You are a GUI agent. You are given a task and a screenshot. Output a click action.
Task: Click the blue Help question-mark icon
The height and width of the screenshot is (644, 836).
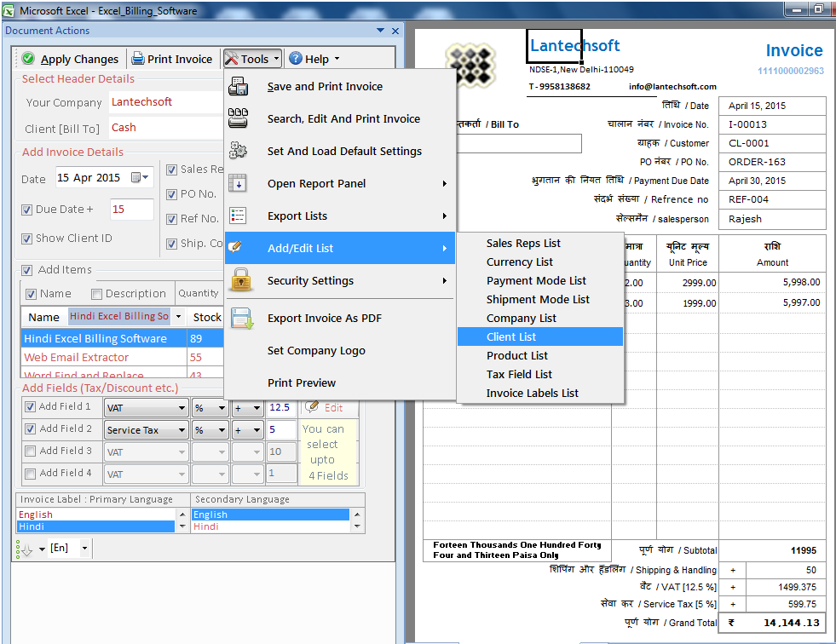point(296,58)
